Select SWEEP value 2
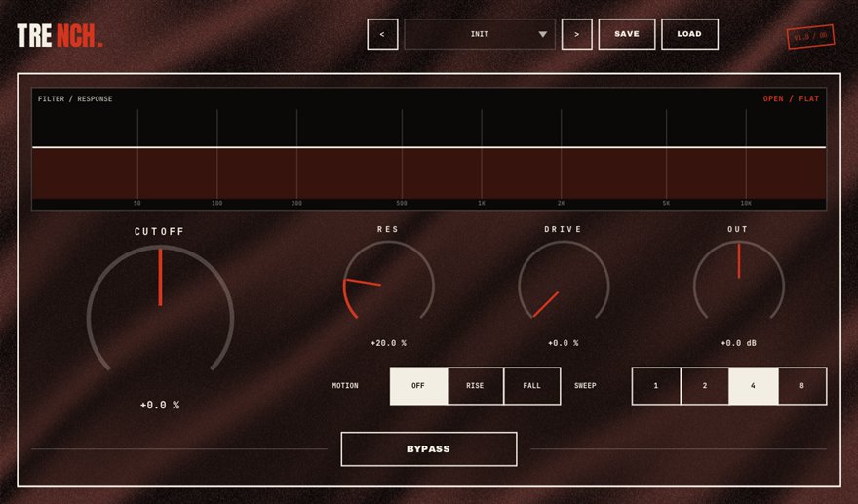Image resolution: width=858 pixels, height=504 pixels. 705,386
